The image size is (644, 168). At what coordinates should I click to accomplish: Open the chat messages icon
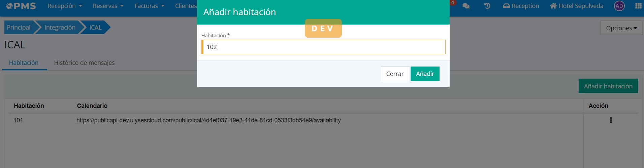pos(466,6)
